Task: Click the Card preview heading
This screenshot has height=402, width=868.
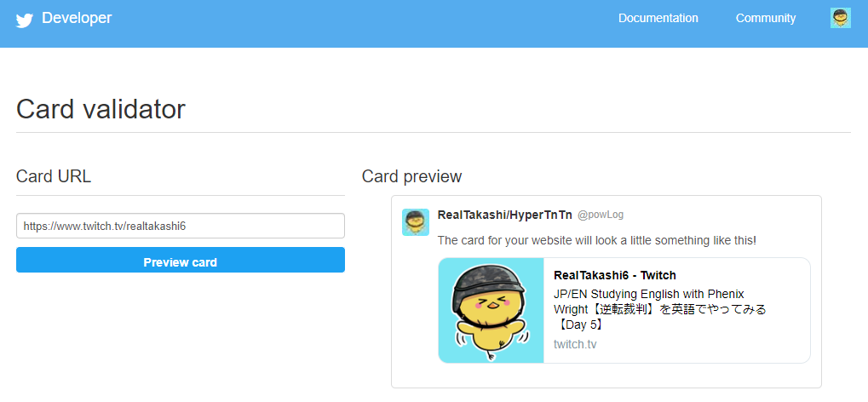Action: click(x=412, y=176)
